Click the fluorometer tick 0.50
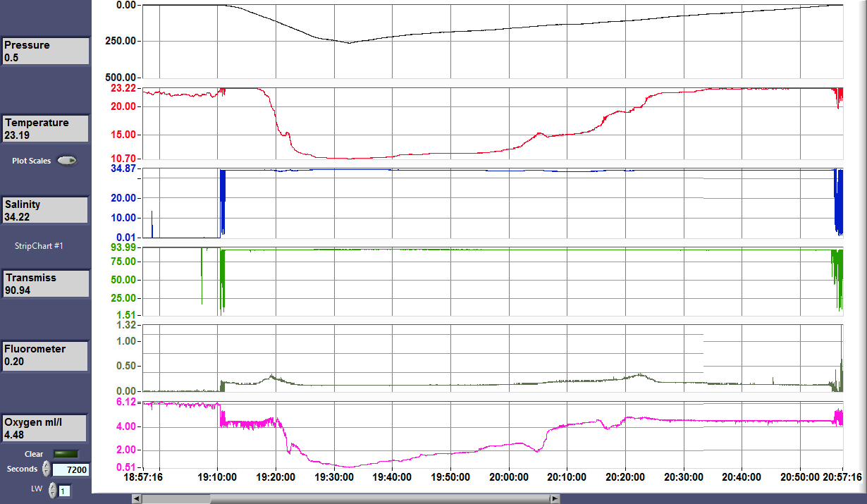This screenshot has width=867, height=504. click(x=125, y=366)
